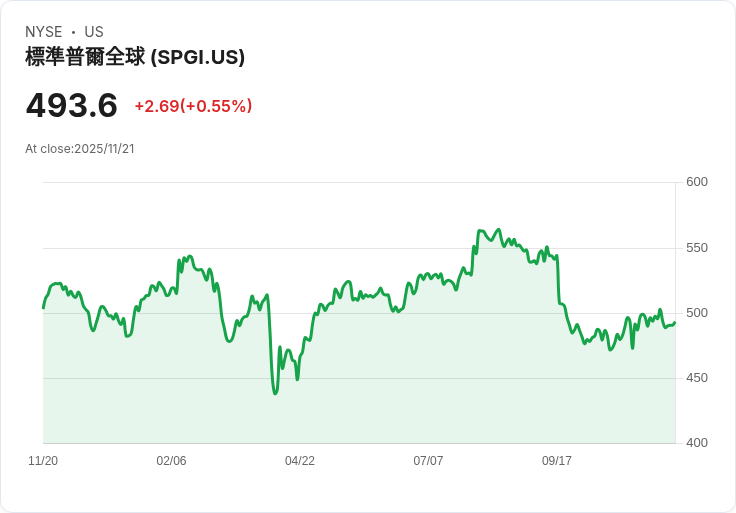Select the US market label

[94, 32]
